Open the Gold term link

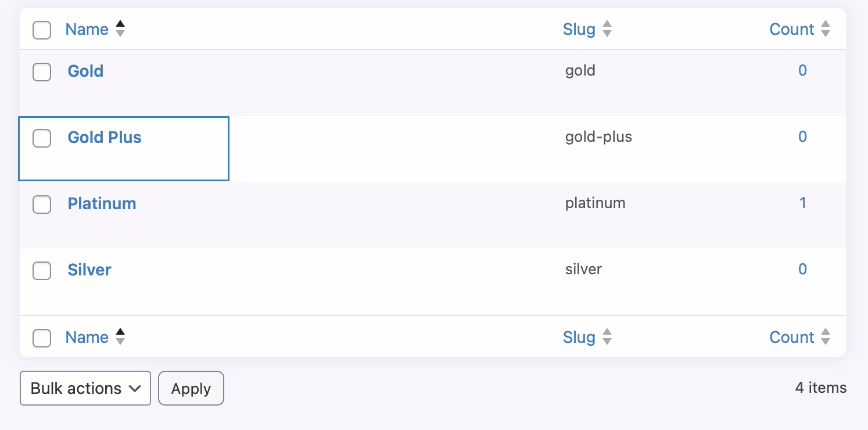[x=85, y=71]
